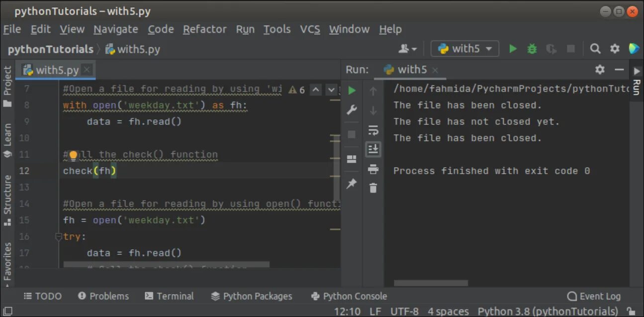Run the with5 configuration from the toolbar
The height and width of the screenshot is (317, 644).
pyautogui.click(x=513, y=49)
